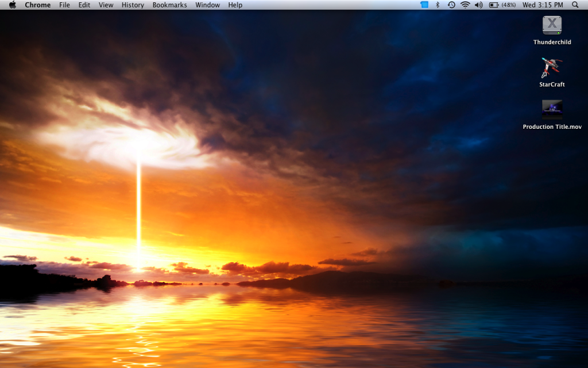Open the Bluetooth status menu
Viewport: 588px width, 368px height.
(437, 5)
